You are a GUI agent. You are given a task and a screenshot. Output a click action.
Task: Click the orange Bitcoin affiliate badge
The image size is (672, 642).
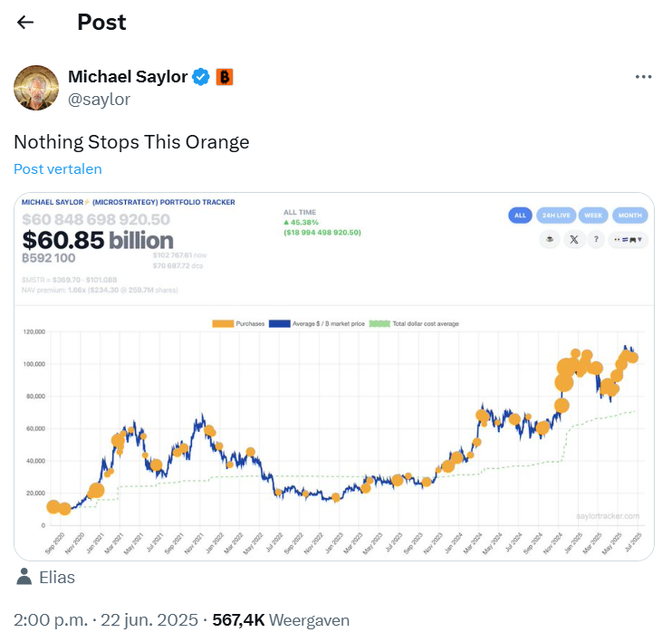(x=224, y=77)
